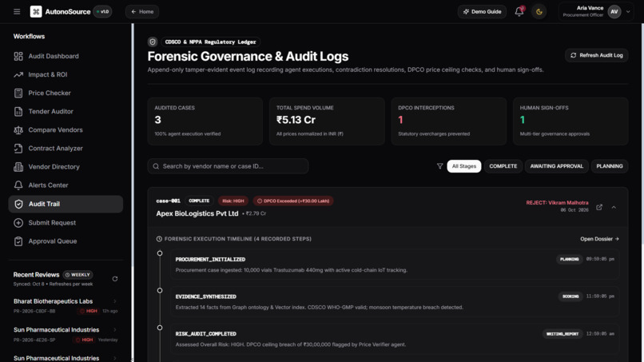Click the Price Checker receipt icon

18,93
